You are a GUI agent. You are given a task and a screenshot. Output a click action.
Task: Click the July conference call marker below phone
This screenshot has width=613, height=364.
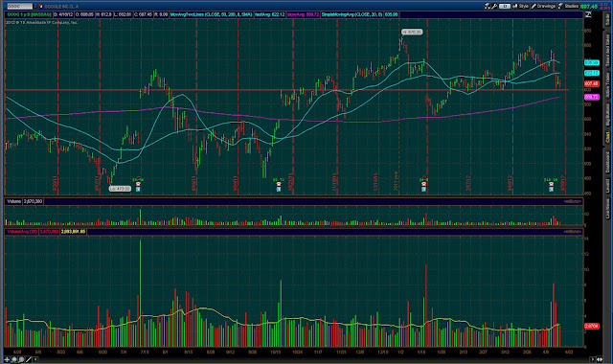coord(138,190)
